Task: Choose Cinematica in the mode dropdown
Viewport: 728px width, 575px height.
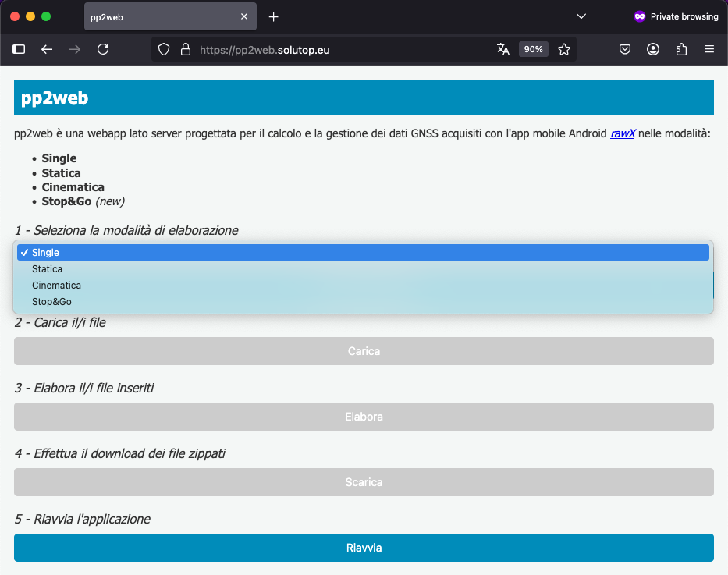Action: pyautogui.click(x=363, y=286)
